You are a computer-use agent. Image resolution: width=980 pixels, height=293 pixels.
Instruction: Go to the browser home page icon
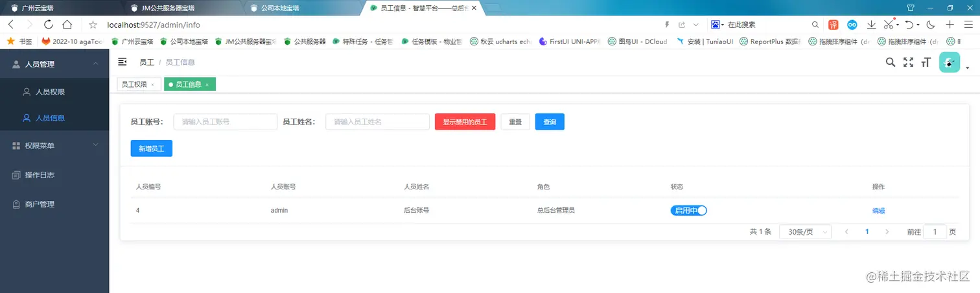click(67, 25)
